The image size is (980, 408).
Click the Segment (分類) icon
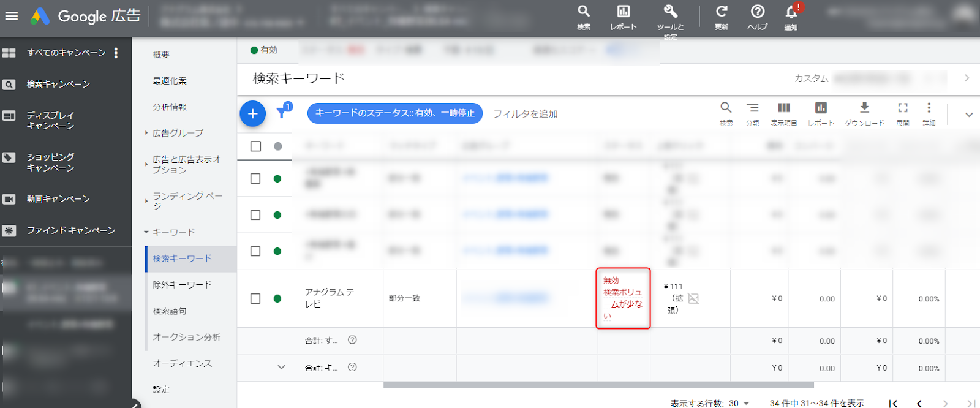pyautogui.click(x=752, y=113)
